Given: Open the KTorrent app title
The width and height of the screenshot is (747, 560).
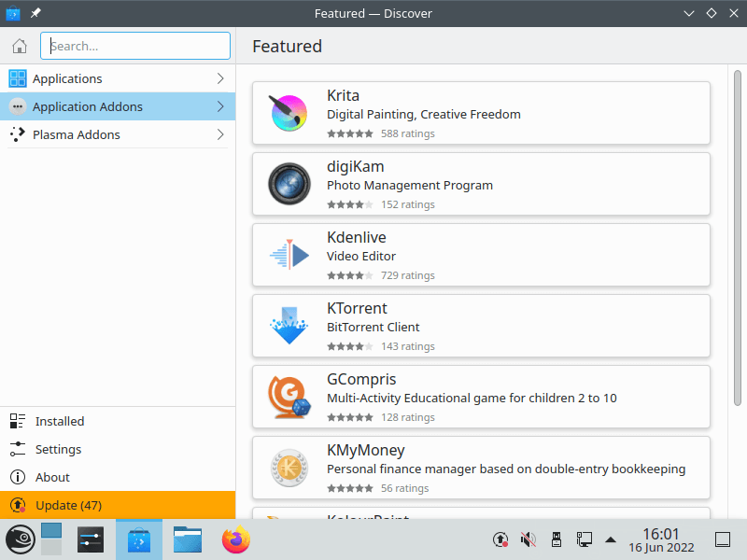Looking at the screenshot, I should click(x=357, y=308).
